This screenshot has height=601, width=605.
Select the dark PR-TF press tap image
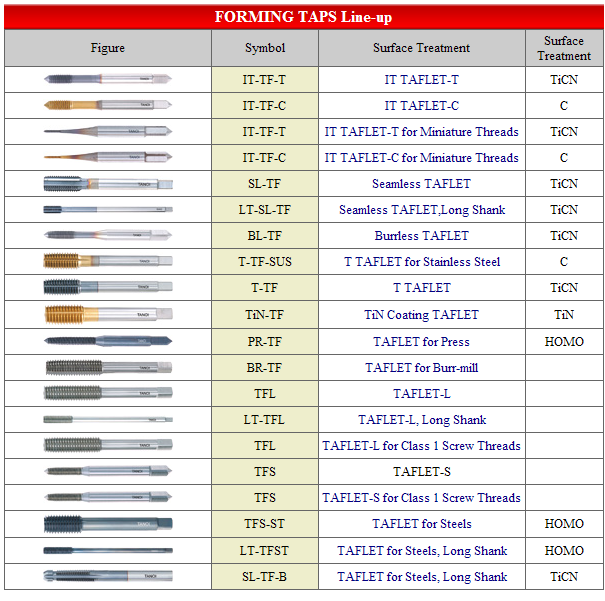tap(108, 341)
